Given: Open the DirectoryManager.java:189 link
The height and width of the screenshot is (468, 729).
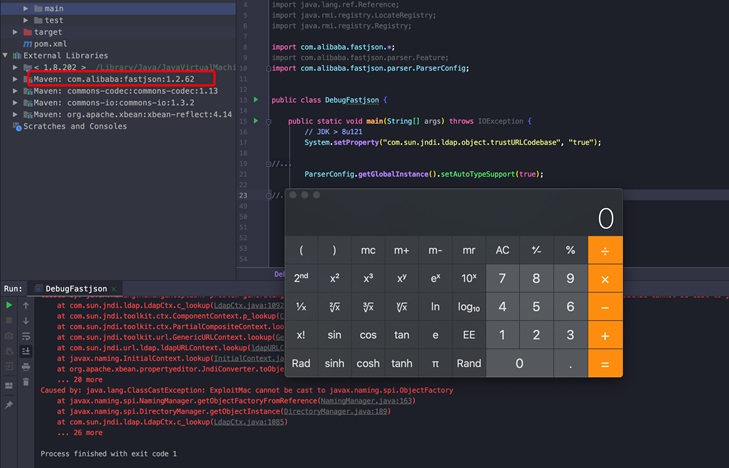Looking at the screenshot, I should (335, 411).
